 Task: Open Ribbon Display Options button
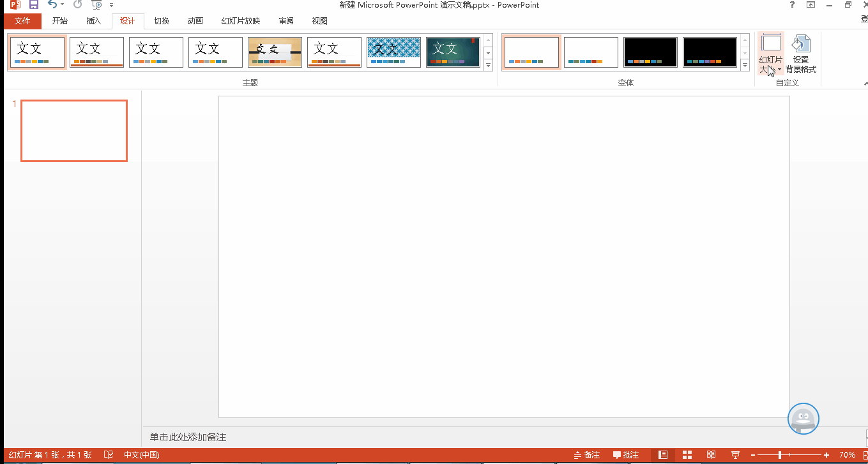pyautogui.click(x=811, y=4)
